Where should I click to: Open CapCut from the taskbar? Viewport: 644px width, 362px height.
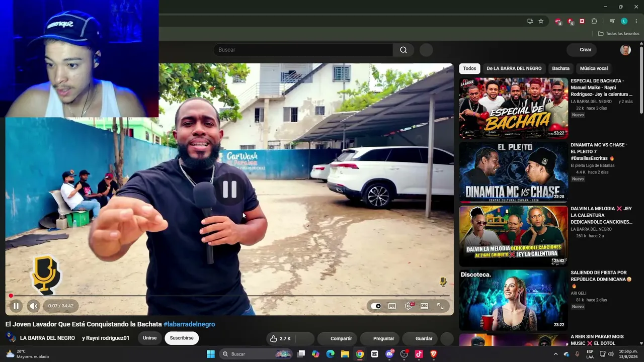tap(374, 354)
